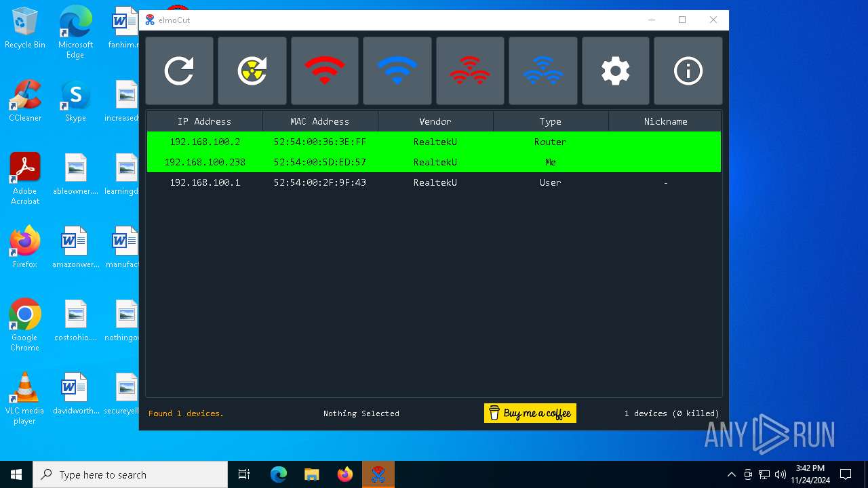Click RealtekU vendor for 192.168.100.1
This screenshot has width=868, height=488.
point(435,182)
